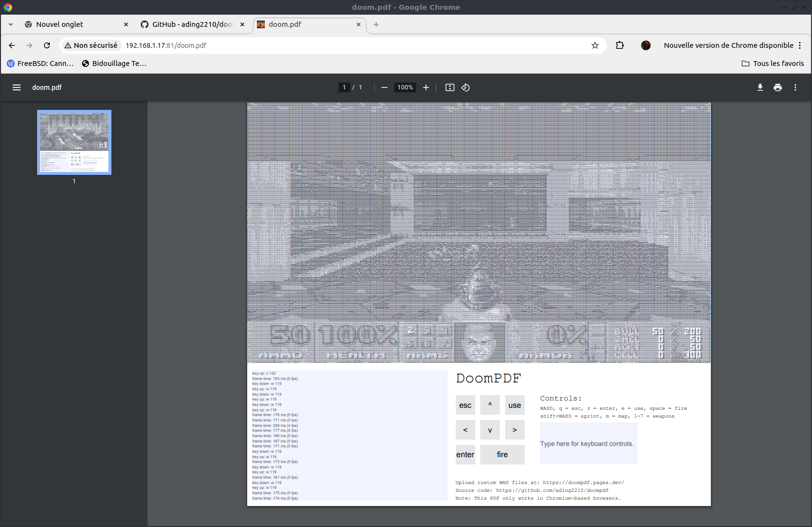Click the doompdf.pages.dev upload text
The height and width of the screenshot is (527, 812).
[x=540, y=483]
